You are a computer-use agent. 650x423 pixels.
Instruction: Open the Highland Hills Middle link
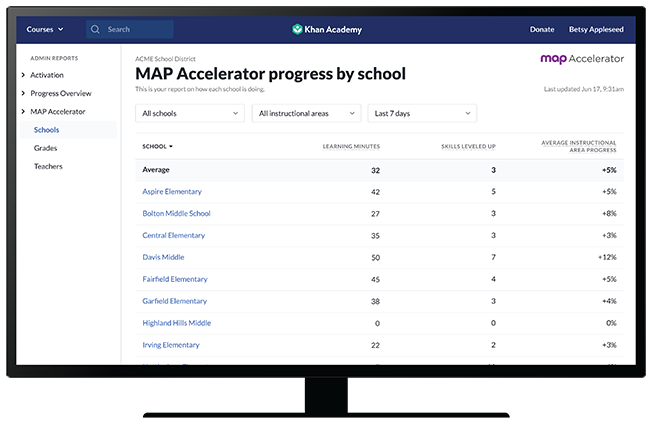click(x=177, y=323)
